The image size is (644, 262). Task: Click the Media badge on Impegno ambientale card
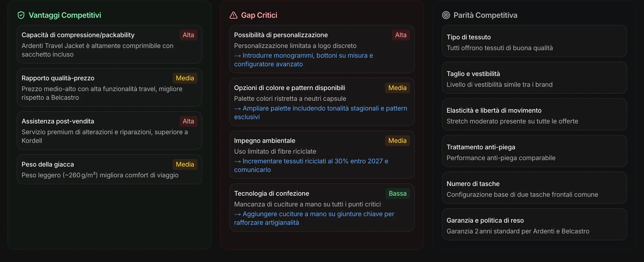coord(398,141)
